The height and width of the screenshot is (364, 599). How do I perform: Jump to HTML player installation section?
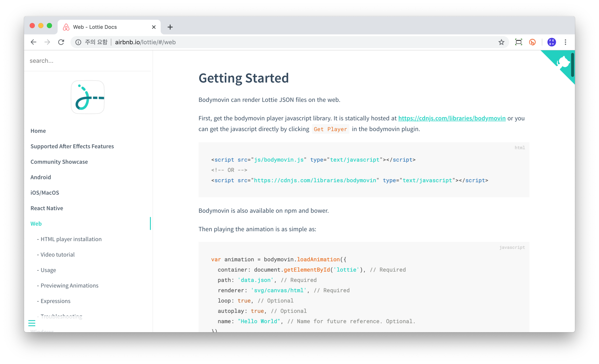pos(71,239)
